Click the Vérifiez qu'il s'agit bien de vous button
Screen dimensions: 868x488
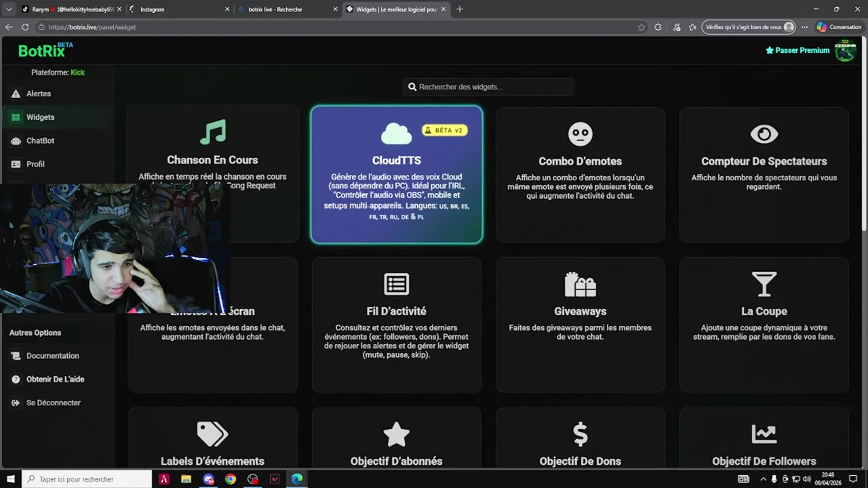749,27
